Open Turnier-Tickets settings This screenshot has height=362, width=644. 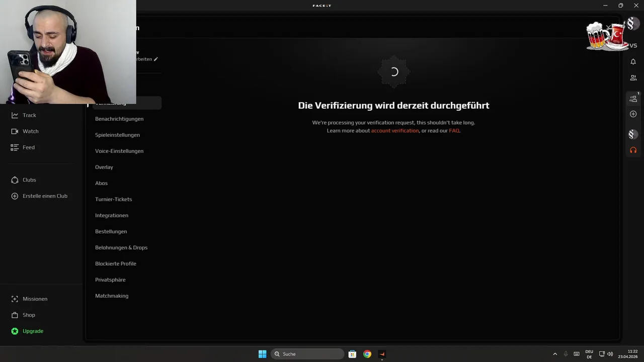[x=113, y=199]
